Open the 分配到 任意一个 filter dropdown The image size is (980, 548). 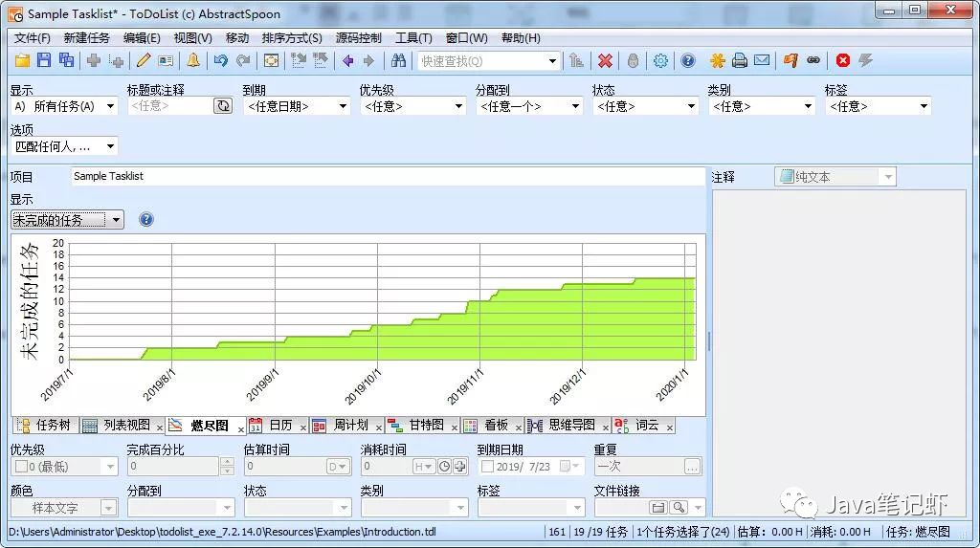point(575,106)
